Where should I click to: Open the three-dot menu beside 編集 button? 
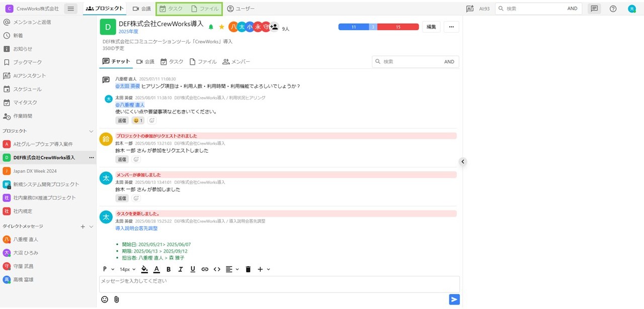(451, 27)
